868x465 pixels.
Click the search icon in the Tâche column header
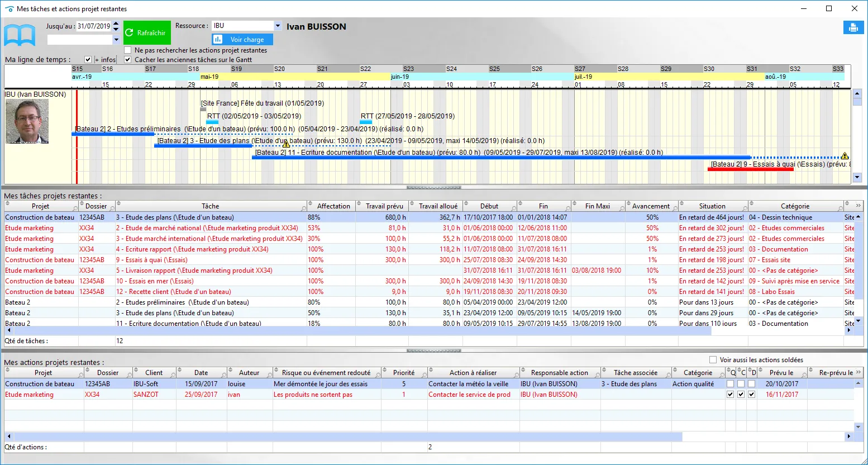303,208
